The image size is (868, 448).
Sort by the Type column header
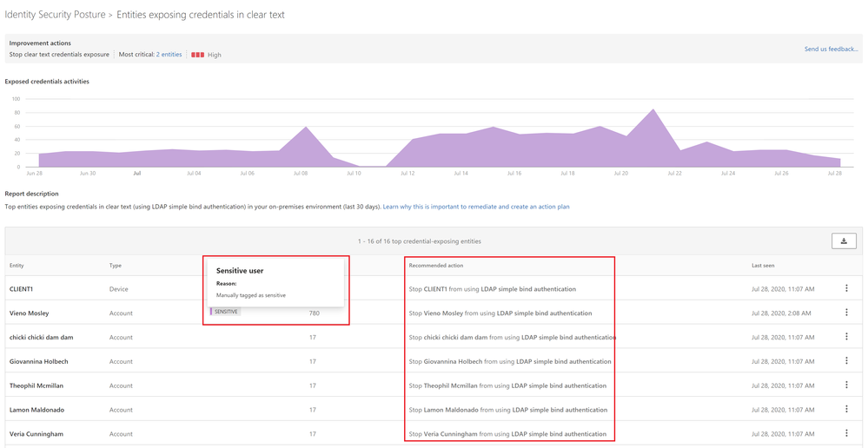[116, 266]
